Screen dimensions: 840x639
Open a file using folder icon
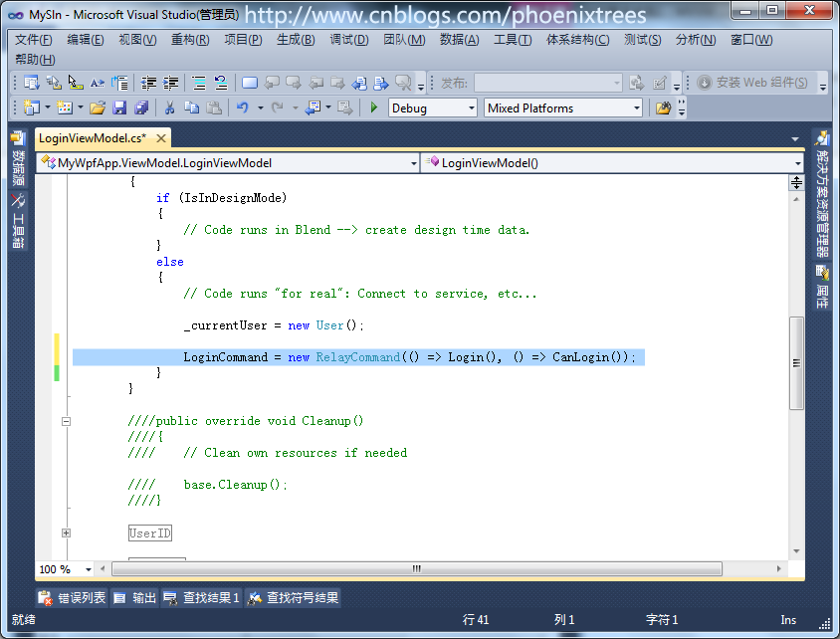click(98, 108)
